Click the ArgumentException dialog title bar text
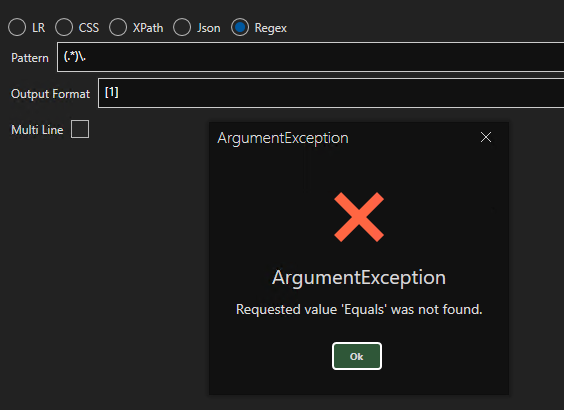 point(283,138)
